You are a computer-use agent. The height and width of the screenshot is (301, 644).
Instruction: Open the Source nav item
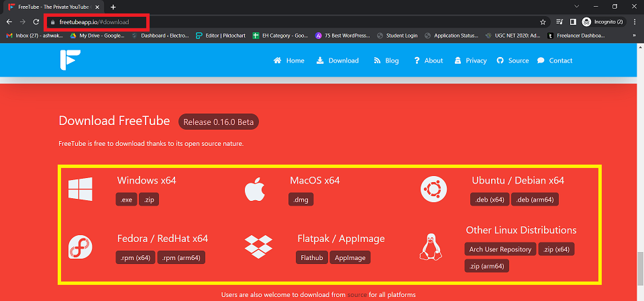513,60
